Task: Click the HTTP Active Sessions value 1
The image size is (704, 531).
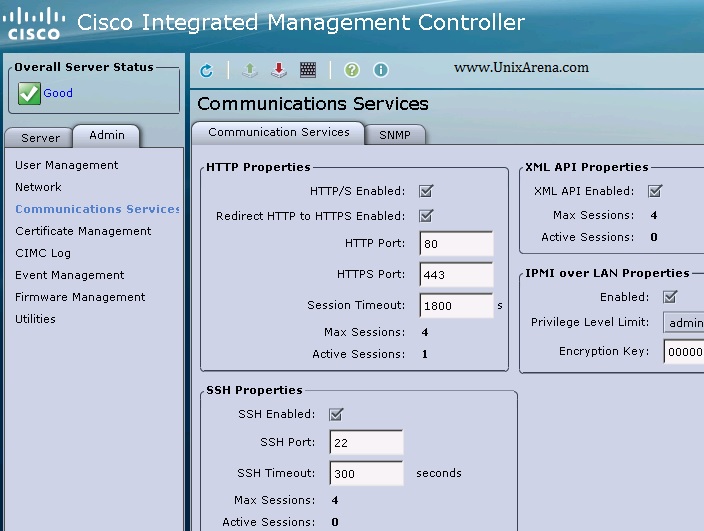Action: [x=425, y=355]
